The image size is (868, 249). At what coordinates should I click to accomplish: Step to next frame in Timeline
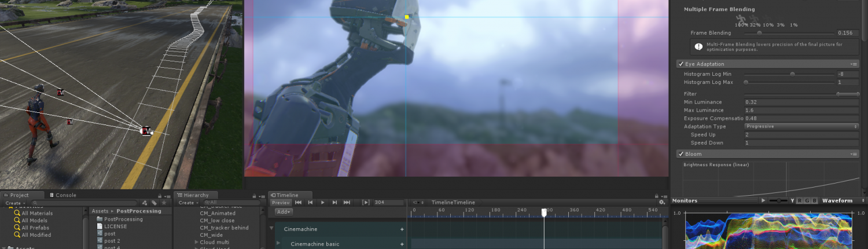(335, 203)
